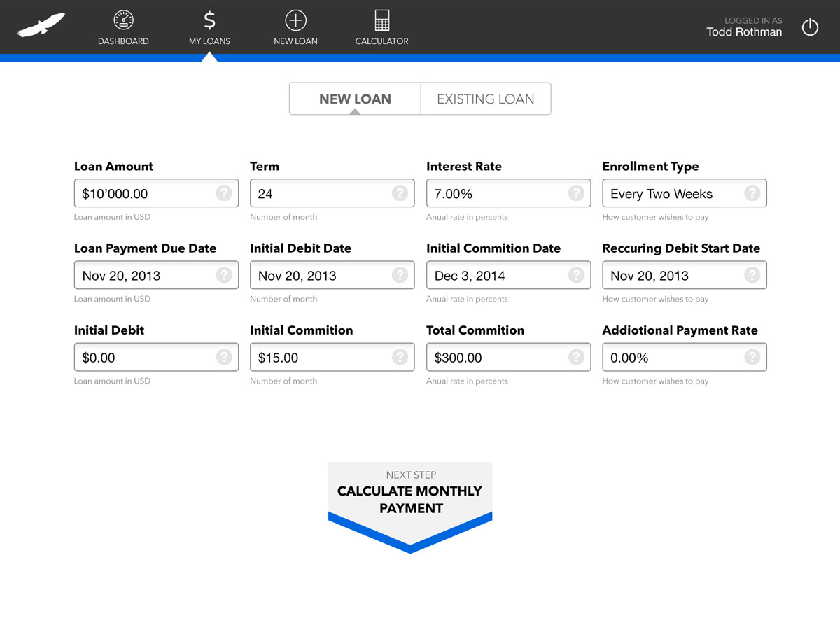Click the New Loan plus icon

pyautogui.click(x=295, y=21)
